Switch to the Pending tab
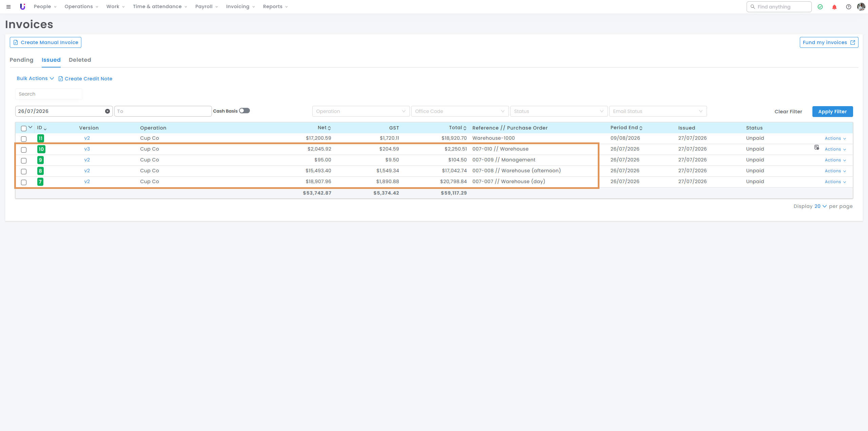Screen dimensions: 868x431 pos(21,60)
